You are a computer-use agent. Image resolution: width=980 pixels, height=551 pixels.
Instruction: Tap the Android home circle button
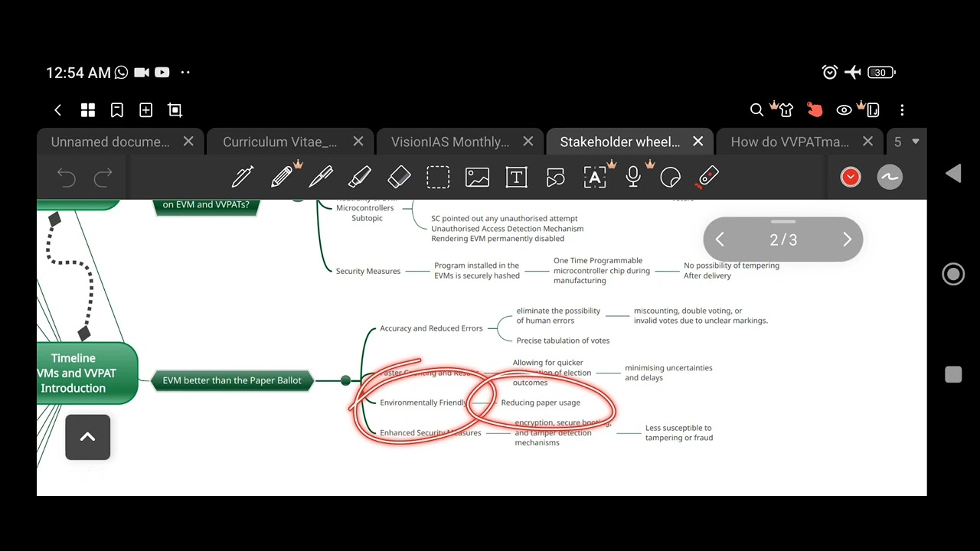point(953,274)
